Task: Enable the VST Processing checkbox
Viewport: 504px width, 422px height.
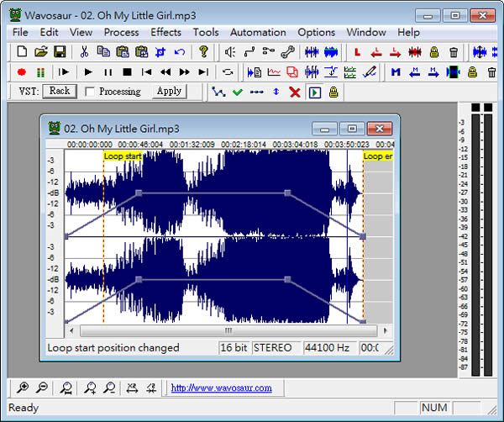Action: tap(90, 92)
